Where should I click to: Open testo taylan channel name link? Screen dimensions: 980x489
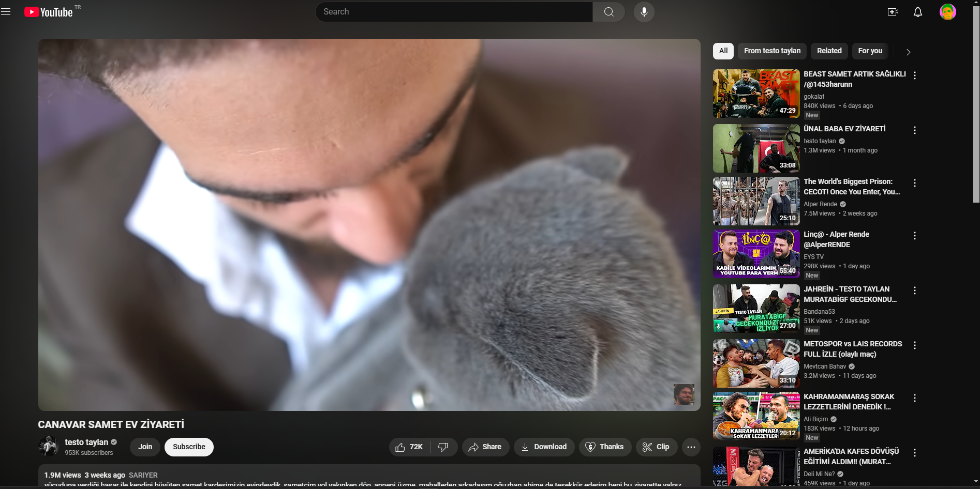click(86, 442)
